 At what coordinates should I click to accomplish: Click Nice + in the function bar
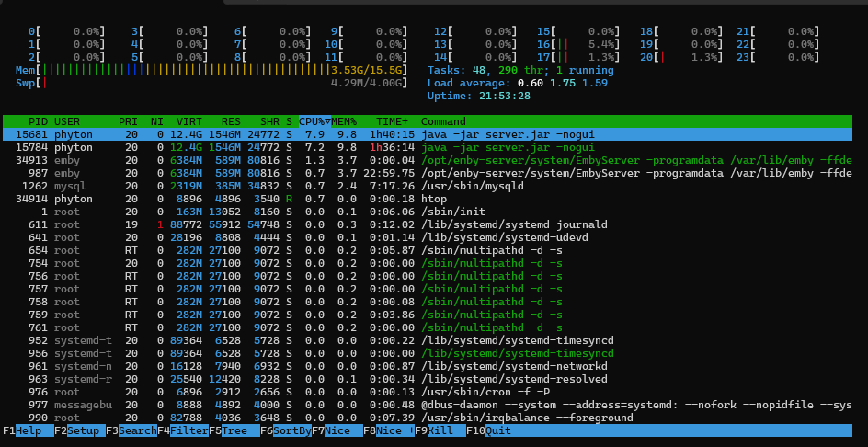(x=389, y=430)
